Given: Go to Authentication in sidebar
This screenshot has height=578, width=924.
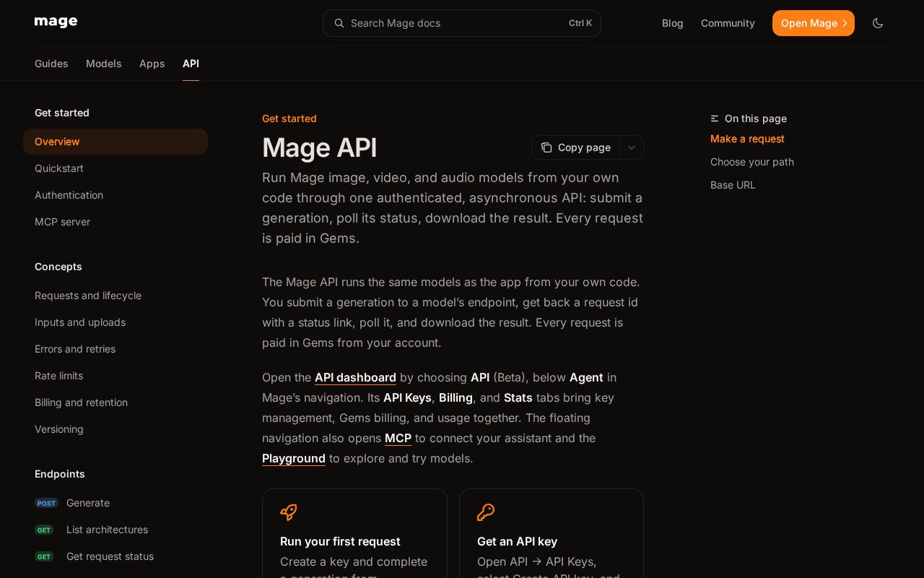Looking at the screenshot, I should pos(115,195).
